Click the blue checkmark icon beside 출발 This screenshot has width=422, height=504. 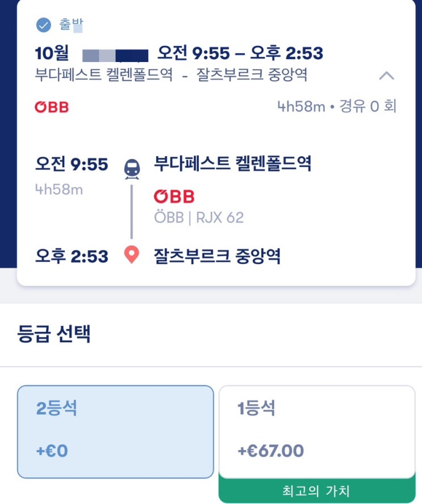tap(43, 25)
